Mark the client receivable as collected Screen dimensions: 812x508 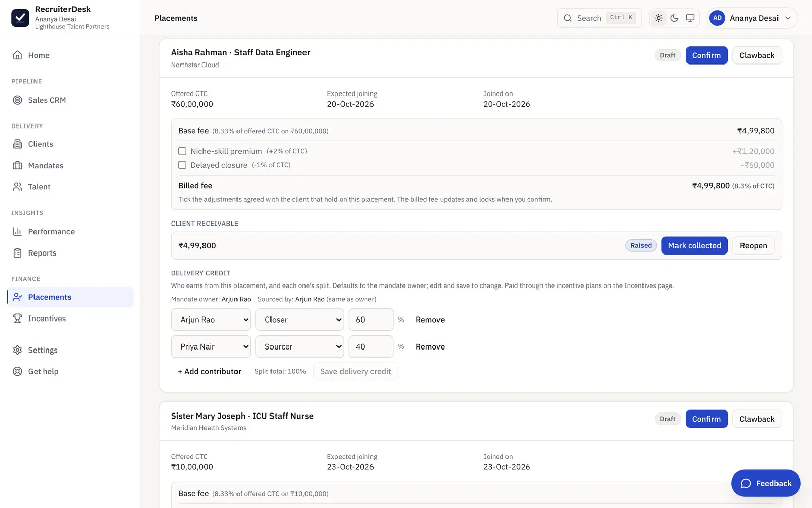[694, 246]
